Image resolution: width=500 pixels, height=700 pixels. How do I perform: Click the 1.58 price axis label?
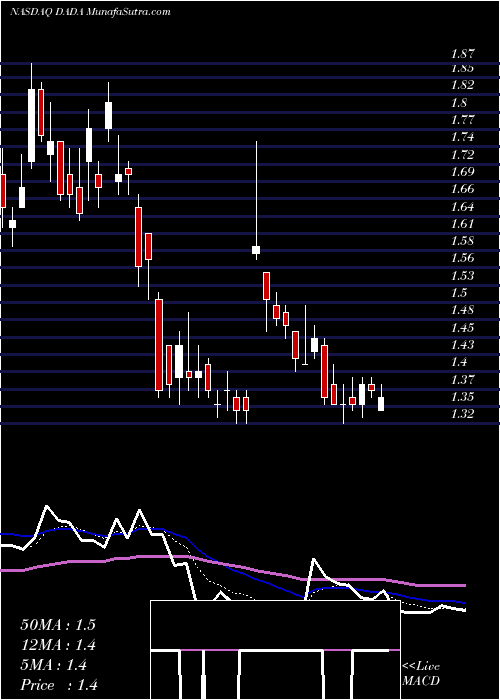tap(462, 242)
